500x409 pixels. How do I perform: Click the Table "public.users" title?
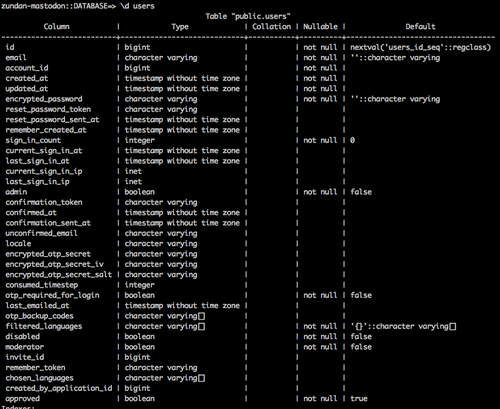click(x=248, y=16)
